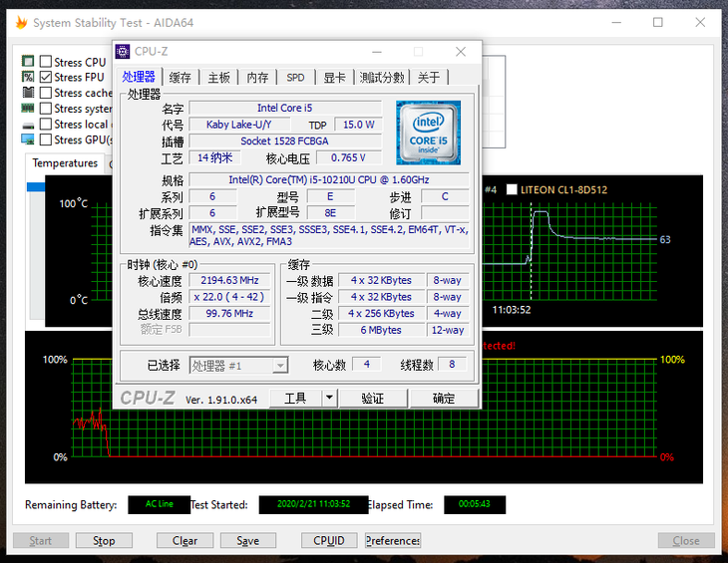Enable the Stress system memory checkbox
The image size is (728, 563).
coord(46,108)
